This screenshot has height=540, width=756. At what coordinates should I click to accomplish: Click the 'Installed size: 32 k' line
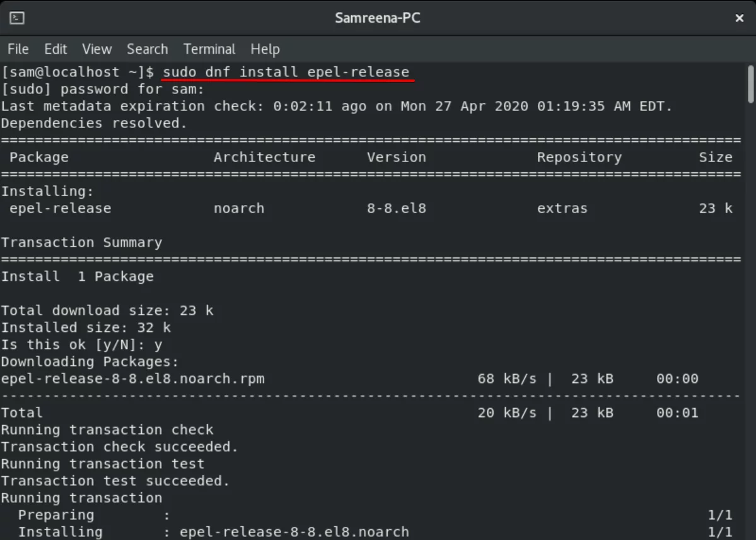pos(86,327)
